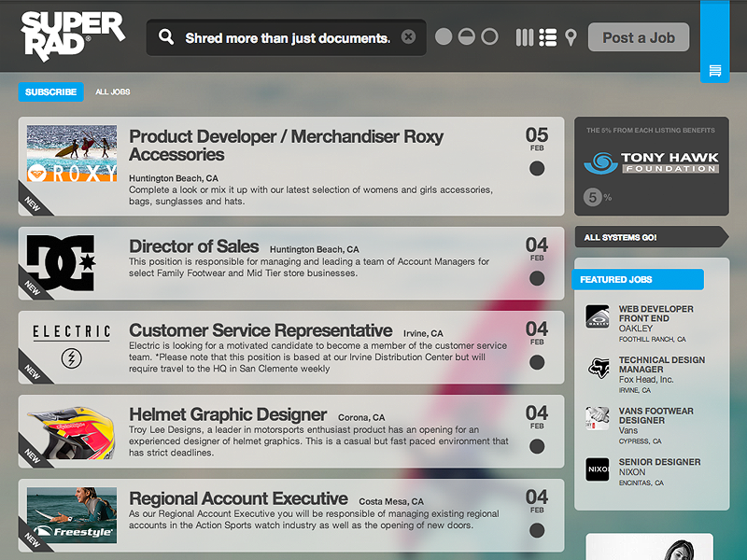The height and width of the screenshot is (560, 747).
Task: Click the search magnifier icon
Action: pos(166,37)
